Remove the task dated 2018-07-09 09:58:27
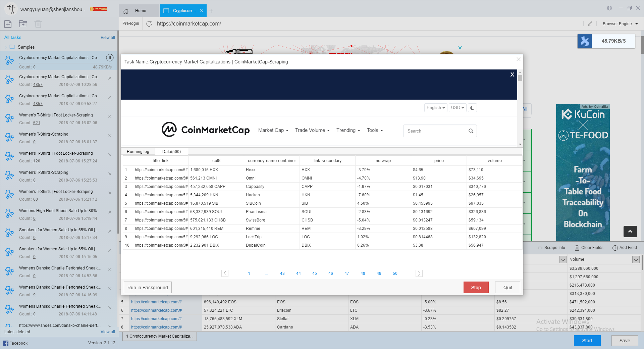The image size is (644, 349). pyautogui.click(x=110, y=97)
